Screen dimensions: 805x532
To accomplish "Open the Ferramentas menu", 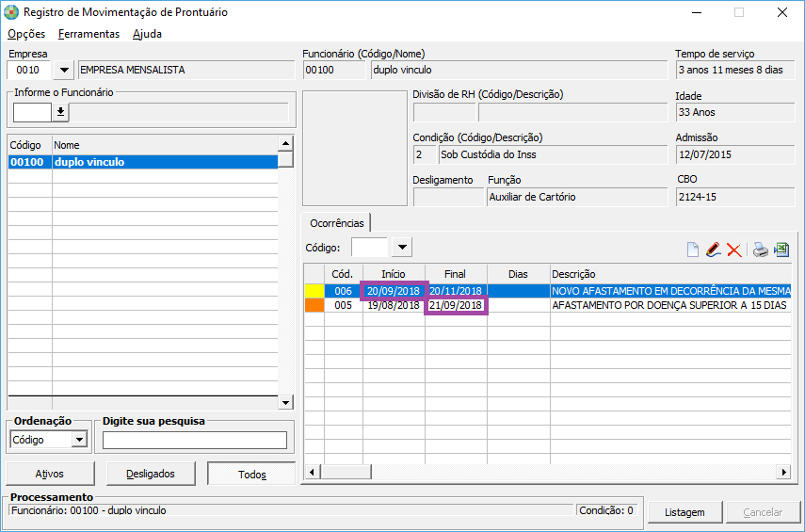I will (89, 34).
